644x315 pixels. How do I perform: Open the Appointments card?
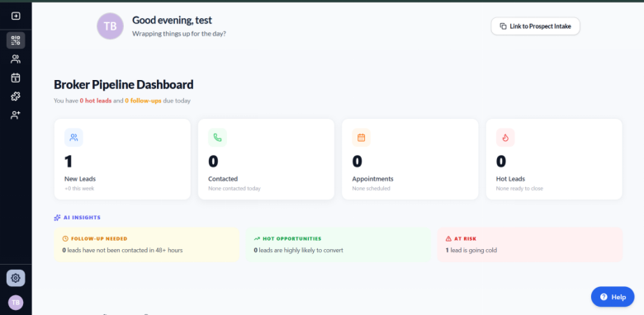pyautogui.click(x=410, y=159)
